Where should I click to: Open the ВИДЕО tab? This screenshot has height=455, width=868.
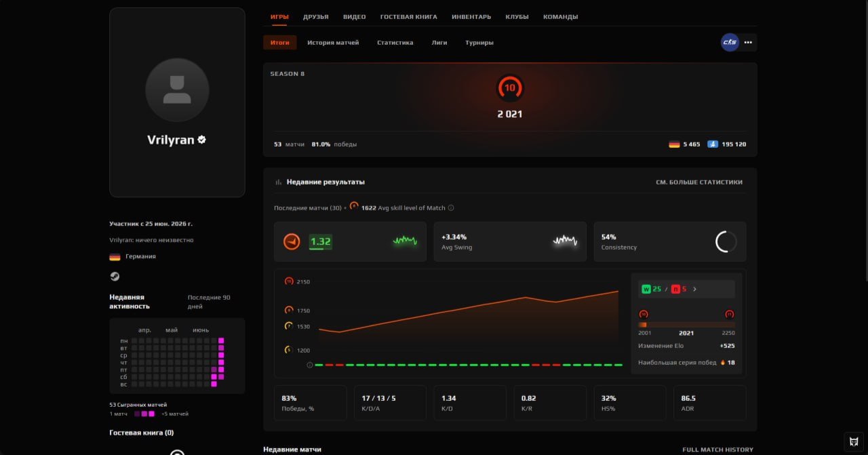coord(354,17)
